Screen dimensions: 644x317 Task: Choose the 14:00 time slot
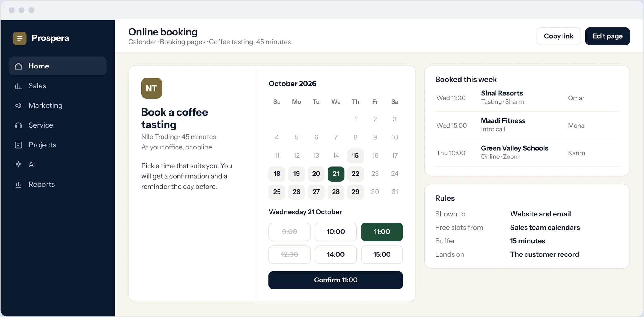pyautogui.click(x=336, y=255)
